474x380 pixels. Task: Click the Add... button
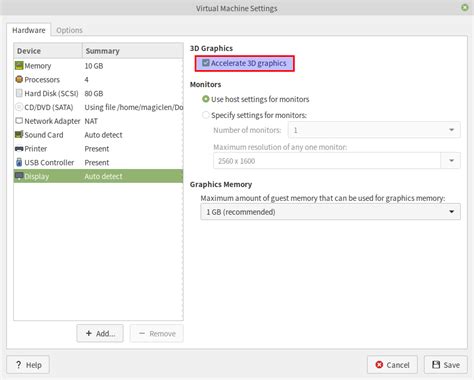(x=100, y=333)
